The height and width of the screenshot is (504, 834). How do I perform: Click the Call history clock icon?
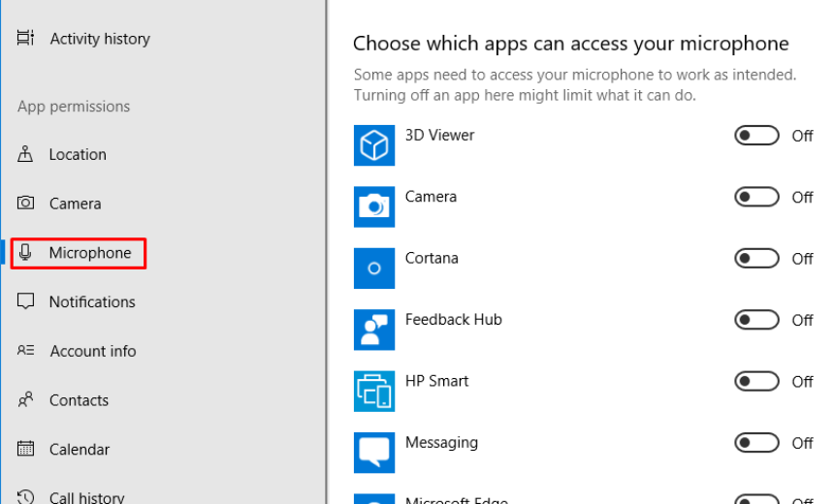[x=25, y=497]
